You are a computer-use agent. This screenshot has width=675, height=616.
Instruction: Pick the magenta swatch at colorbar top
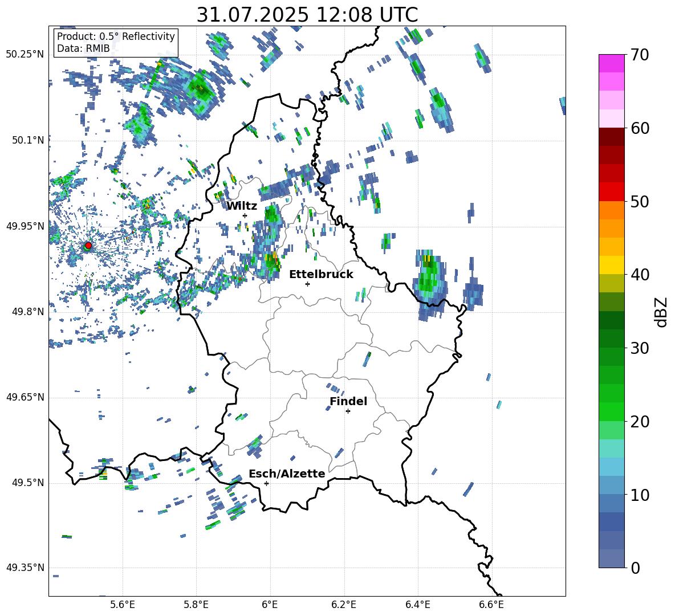[x=611, y=64]
